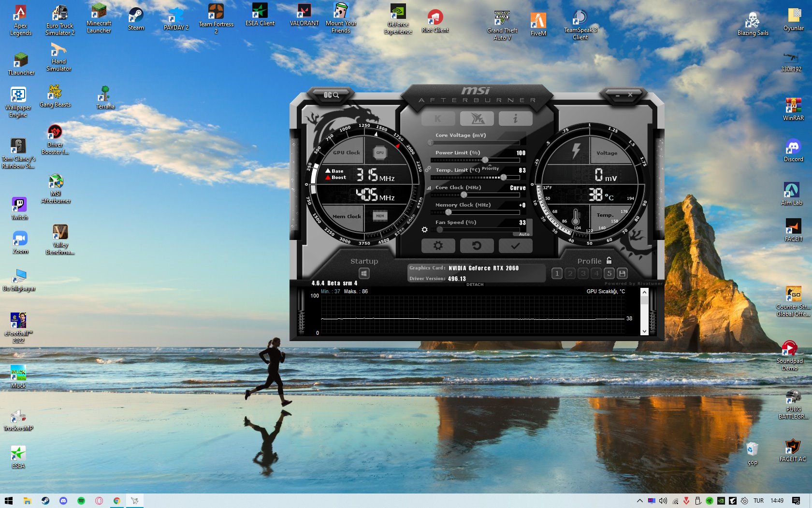Click the GPU temperature graph area
The height and width of the screenshot is (508, 812).
(473, 314)
